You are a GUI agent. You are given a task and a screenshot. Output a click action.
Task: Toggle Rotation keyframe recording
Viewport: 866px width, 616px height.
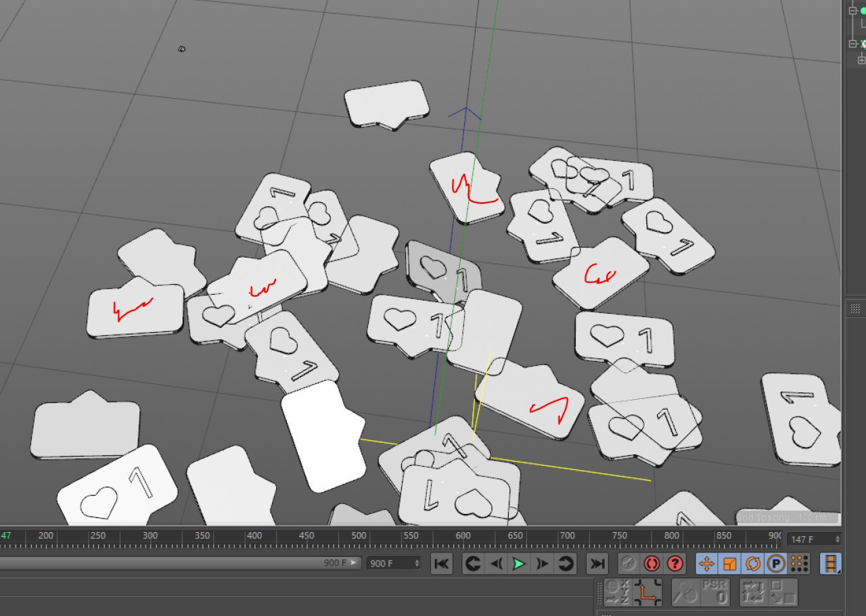pos(752,563)
